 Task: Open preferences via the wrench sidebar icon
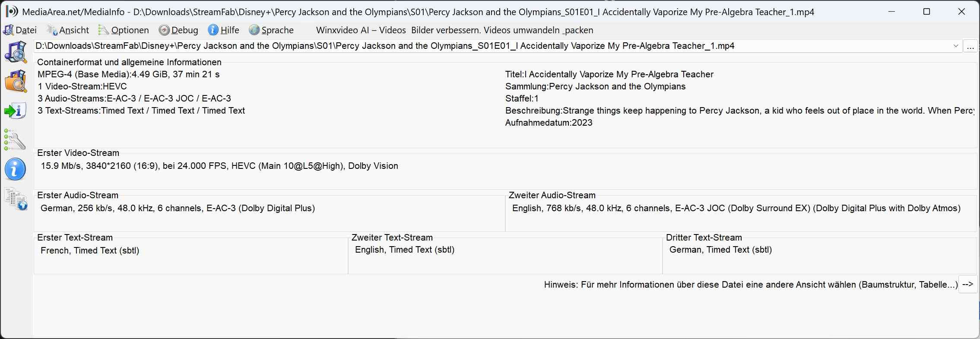point(16,140)
